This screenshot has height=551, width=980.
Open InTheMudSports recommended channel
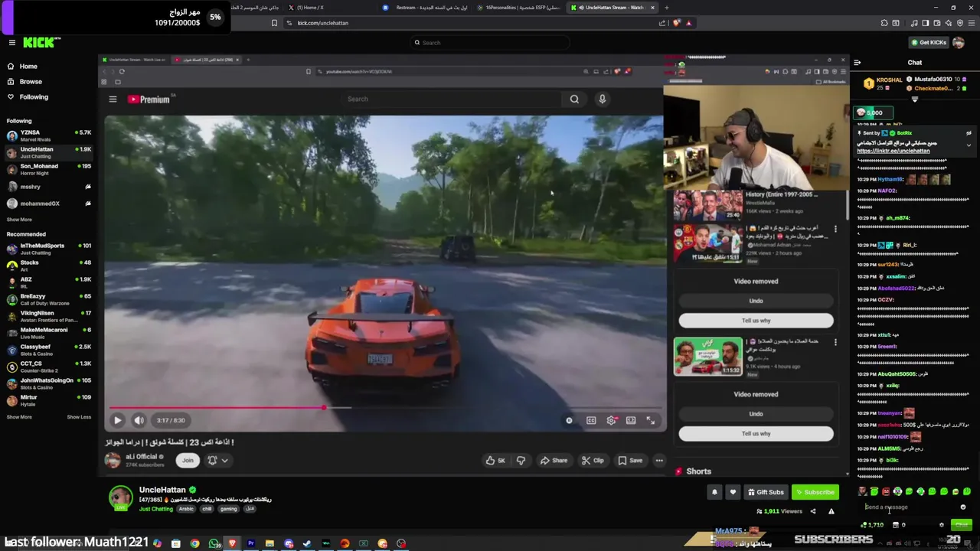click(x=47, y=249)
